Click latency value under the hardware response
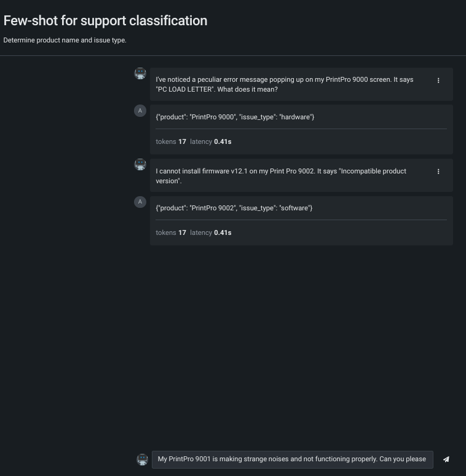Viewport: 466px width, 476px height. [x=223, y=141]
